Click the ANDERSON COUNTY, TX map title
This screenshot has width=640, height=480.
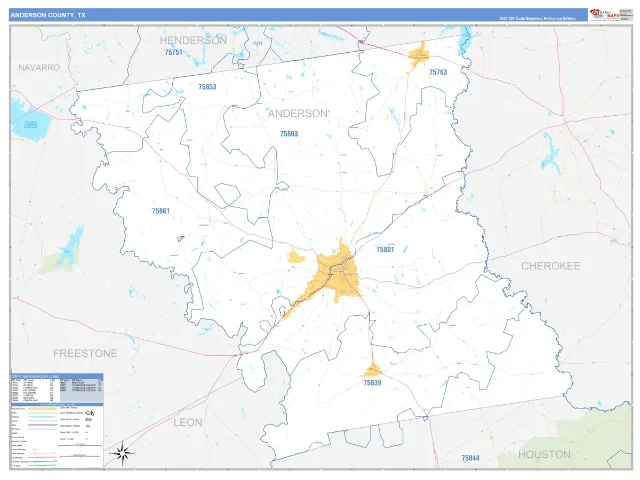[48, 15]
